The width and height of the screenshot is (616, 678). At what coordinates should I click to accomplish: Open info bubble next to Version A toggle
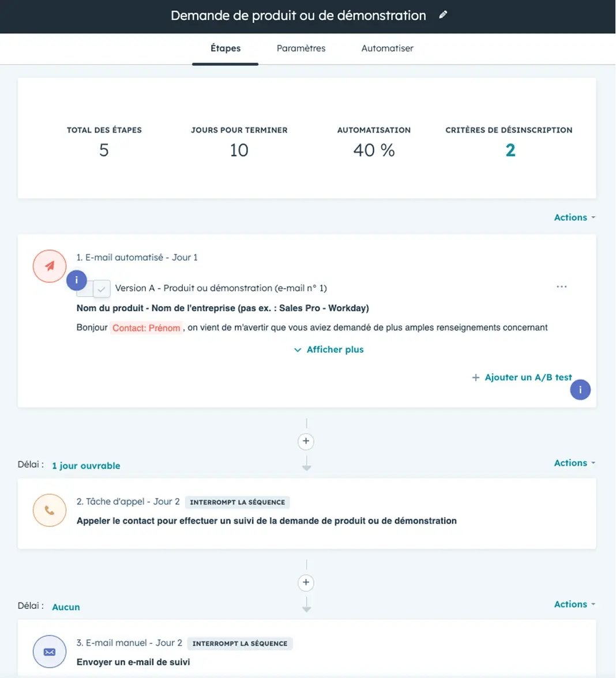tap(77, 280)
